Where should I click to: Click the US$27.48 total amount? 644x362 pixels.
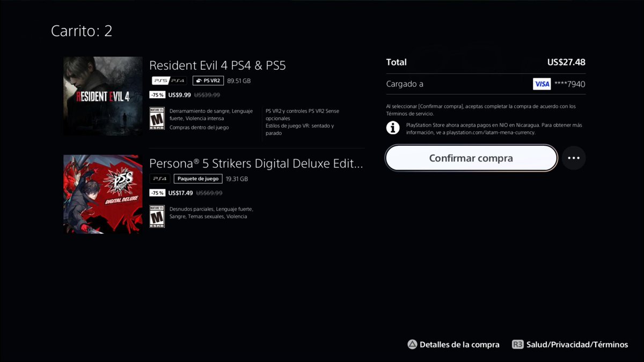click(x=566, y=62)
